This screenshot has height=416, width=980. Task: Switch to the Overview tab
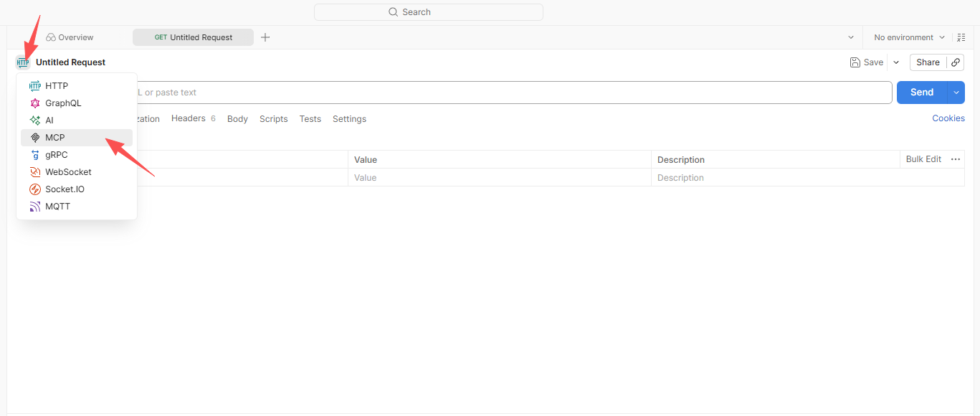[x=70, y=37]
